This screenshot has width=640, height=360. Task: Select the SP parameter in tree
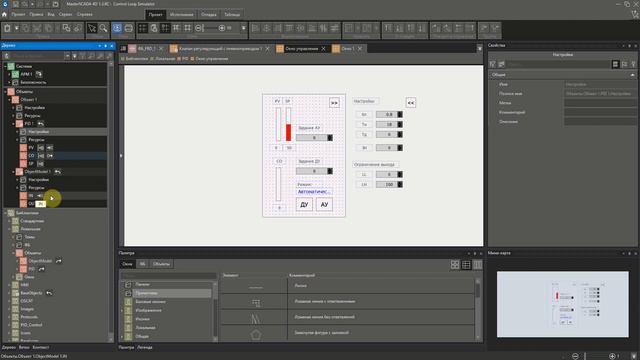pyautogui.click(x=31, y=164)
